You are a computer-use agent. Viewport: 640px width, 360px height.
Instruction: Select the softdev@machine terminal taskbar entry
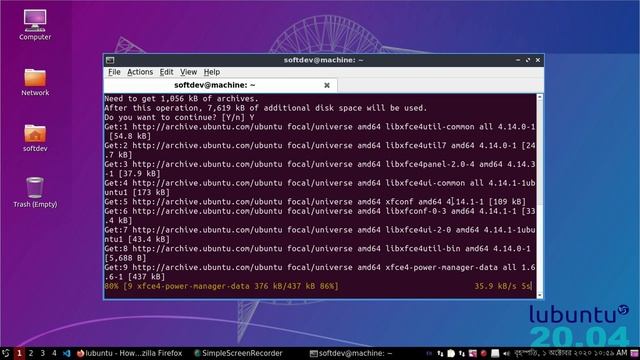351,353
